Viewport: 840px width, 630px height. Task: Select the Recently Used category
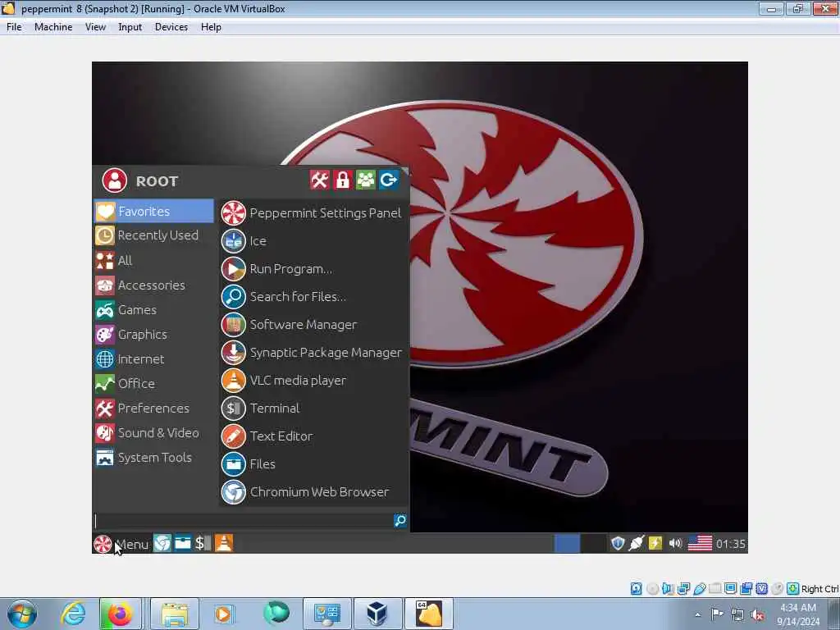(x=153, y=235)
